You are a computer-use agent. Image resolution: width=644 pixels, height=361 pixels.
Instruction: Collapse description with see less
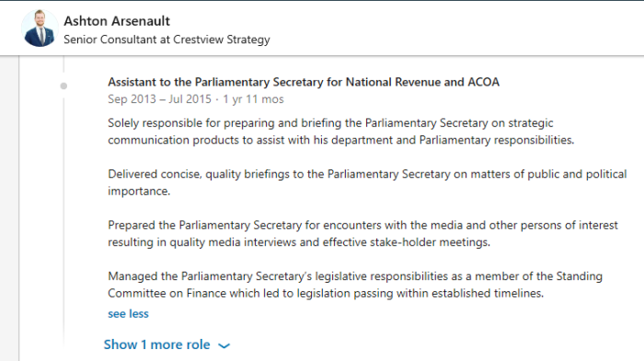click(x=128, y=314)
